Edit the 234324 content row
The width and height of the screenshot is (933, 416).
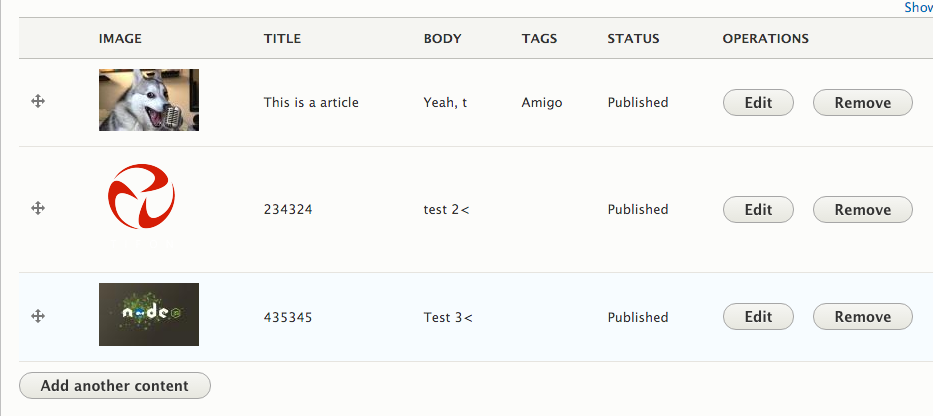click(x=758, y=209)
